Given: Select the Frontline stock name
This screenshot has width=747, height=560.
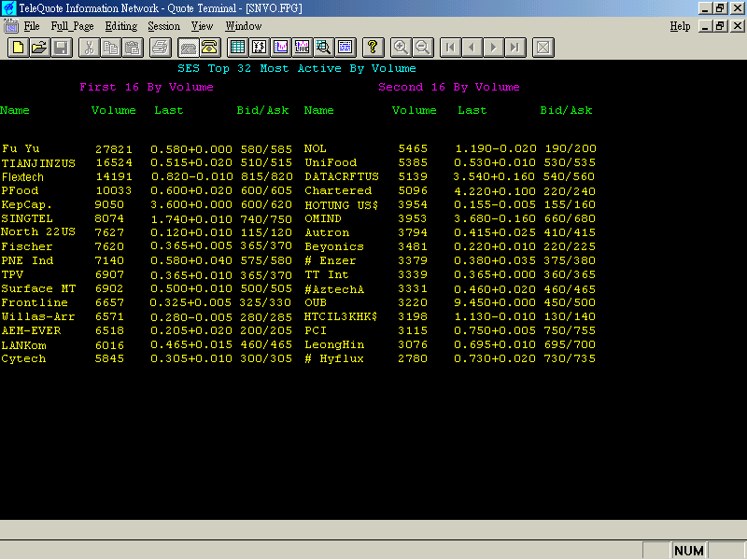Looking at the screenshot, I should coord(35,302).
